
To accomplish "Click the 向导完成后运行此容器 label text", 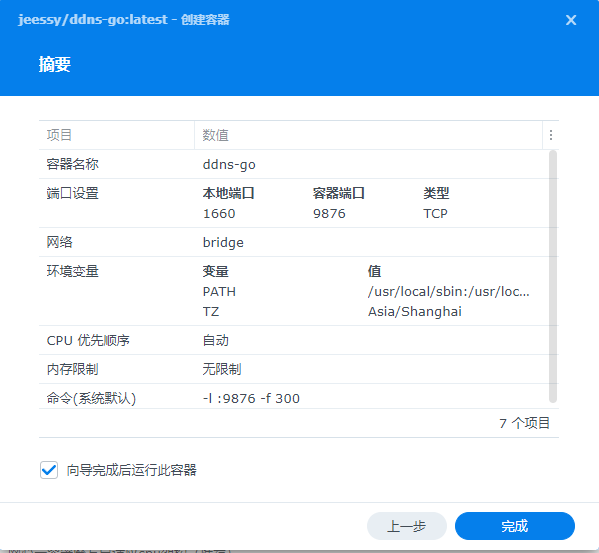I will coord(131,470).
